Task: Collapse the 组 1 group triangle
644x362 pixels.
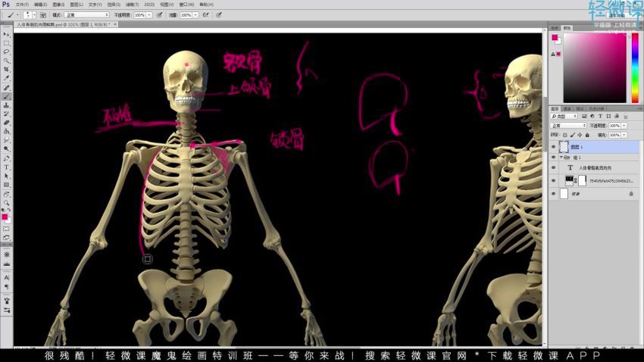Action: (x=561, y=158)
